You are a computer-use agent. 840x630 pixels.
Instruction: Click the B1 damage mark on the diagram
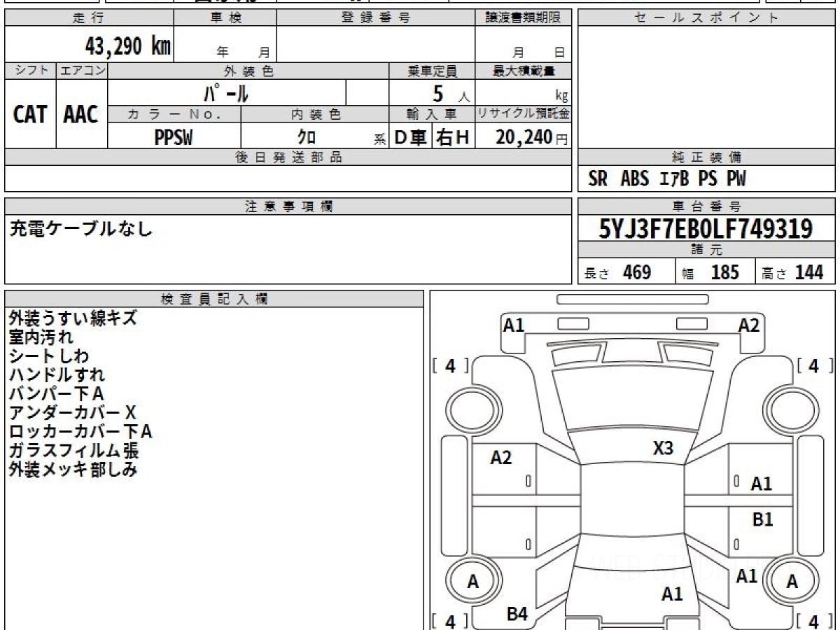pyautogui.click(x=762, y=519)
